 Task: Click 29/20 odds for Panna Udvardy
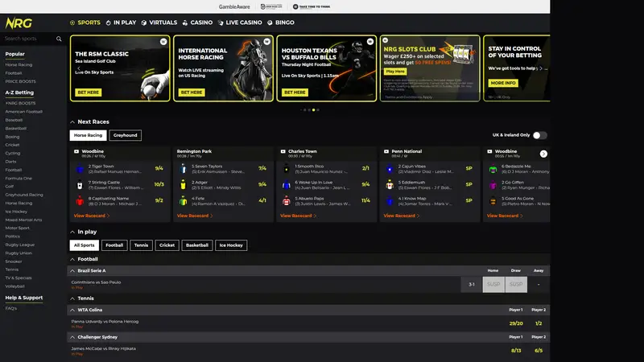(516, 323)
